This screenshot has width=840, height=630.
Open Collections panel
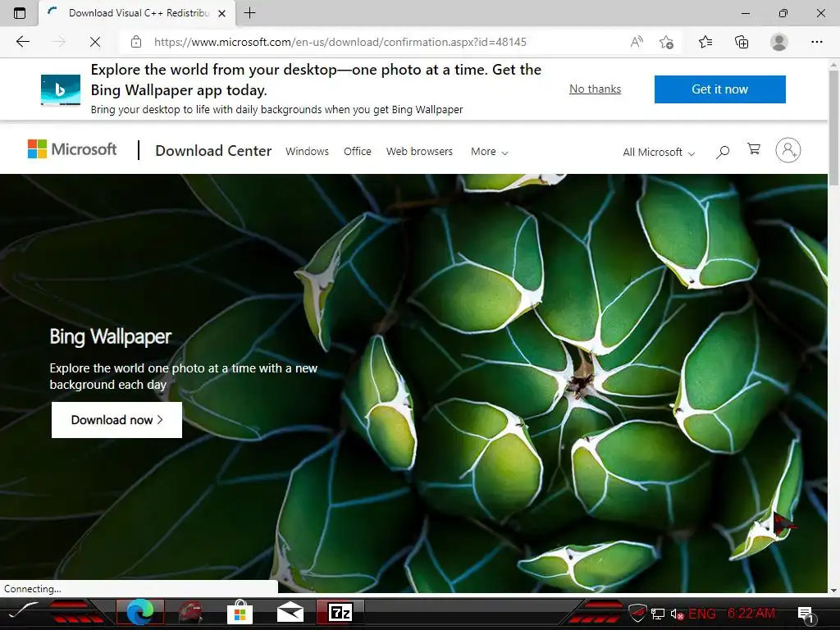point(742,42)
